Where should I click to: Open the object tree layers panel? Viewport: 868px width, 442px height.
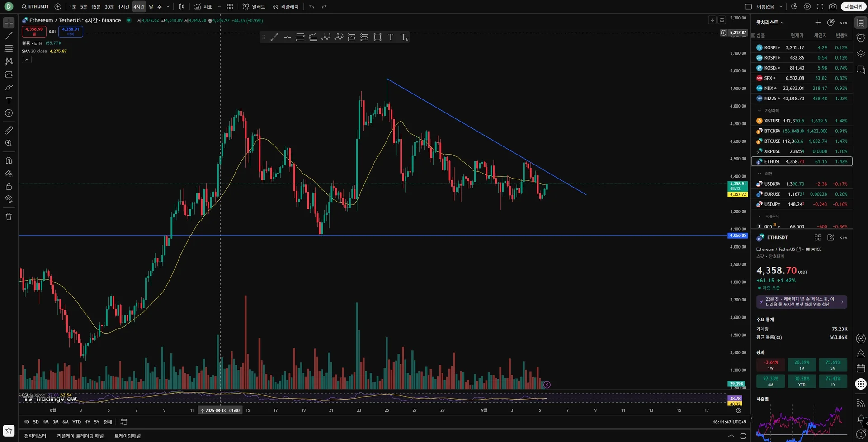[861, 54]
